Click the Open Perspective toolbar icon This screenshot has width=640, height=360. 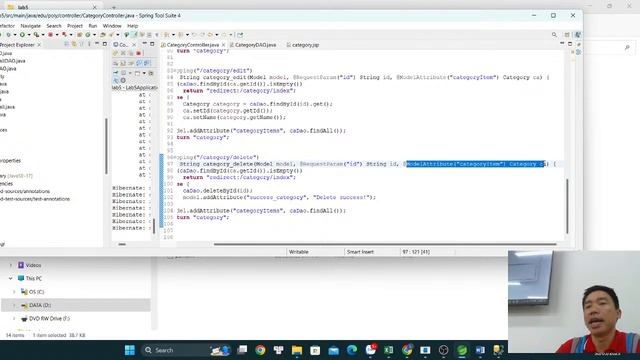(567, 35)
